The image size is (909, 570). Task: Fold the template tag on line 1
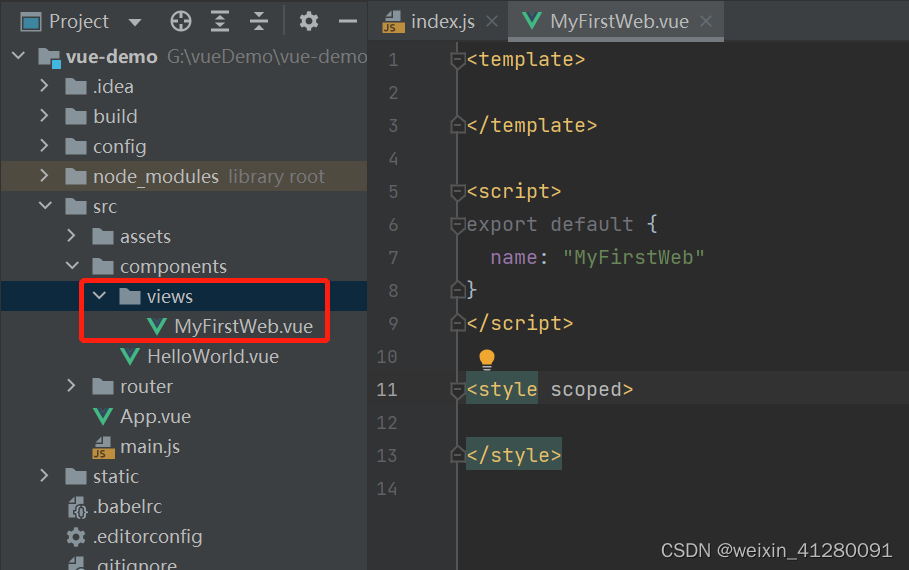coord(457,59)
